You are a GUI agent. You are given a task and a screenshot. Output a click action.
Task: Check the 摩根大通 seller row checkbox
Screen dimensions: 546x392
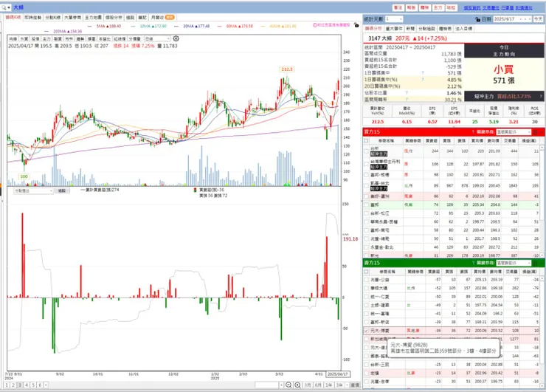[x=366, y=288]
